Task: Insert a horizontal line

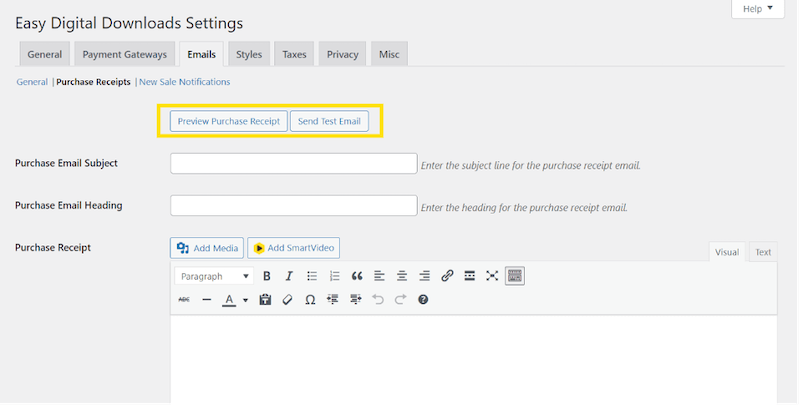Action: click(x=207, y=299)
